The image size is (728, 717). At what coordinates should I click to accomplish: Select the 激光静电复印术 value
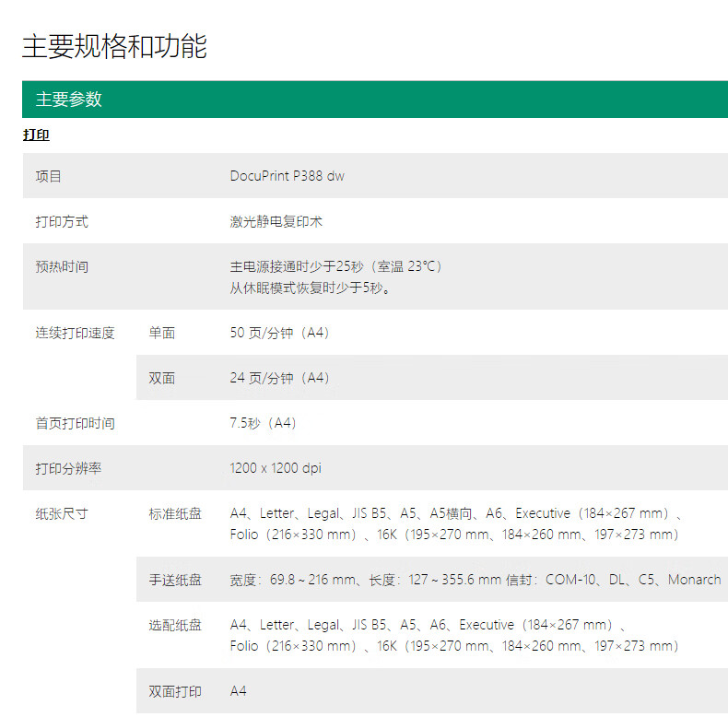(276, 221)
